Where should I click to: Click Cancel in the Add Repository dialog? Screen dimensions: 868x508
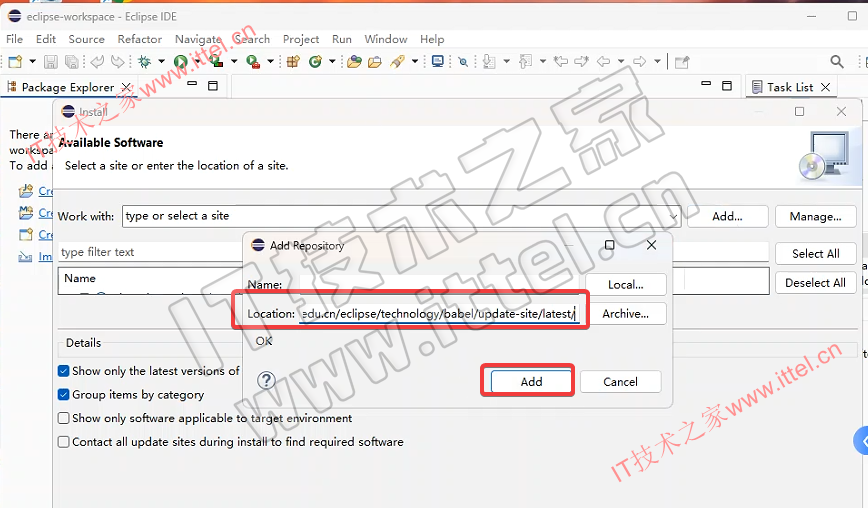[x=620, y=381]
